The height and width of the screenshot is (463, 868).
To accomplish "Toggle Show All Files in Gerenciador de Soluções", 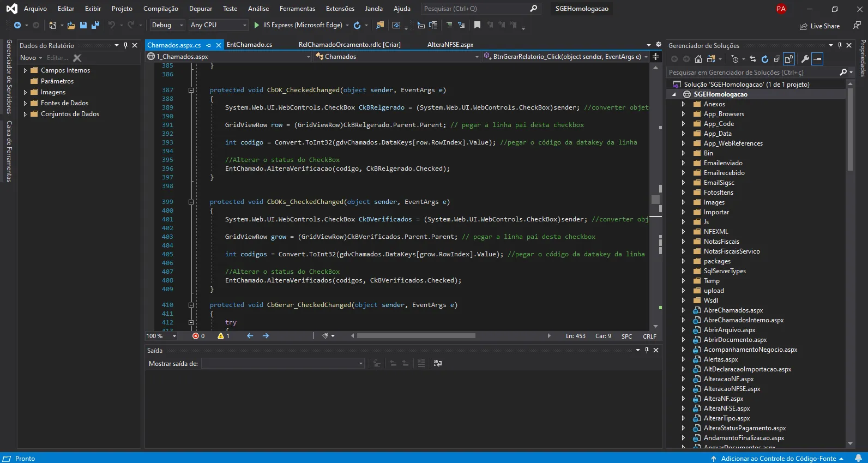I will [789, 59].
